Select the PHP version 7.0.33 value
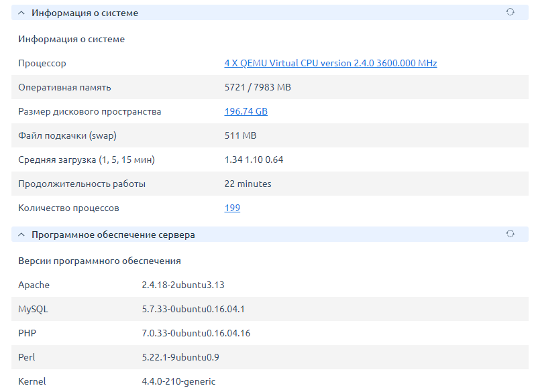 (x=196, y=333)
